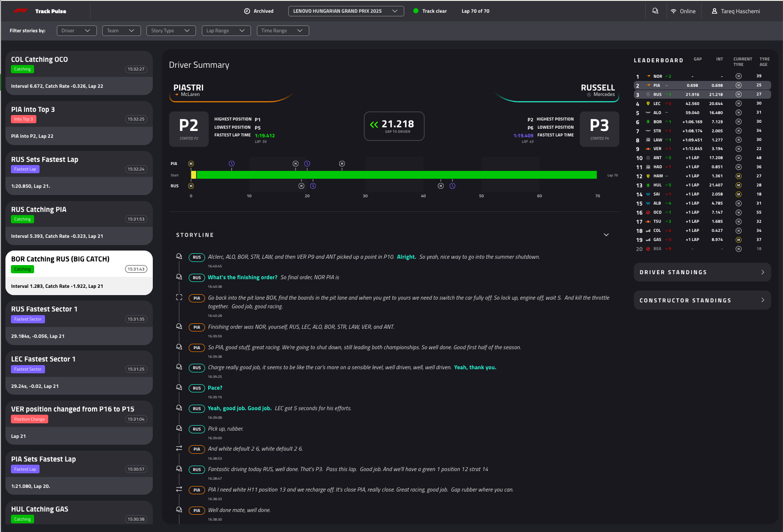This screenshot has width=783, height=532.
Task: Click the green race progress bar
Action: tap(397, 175)
